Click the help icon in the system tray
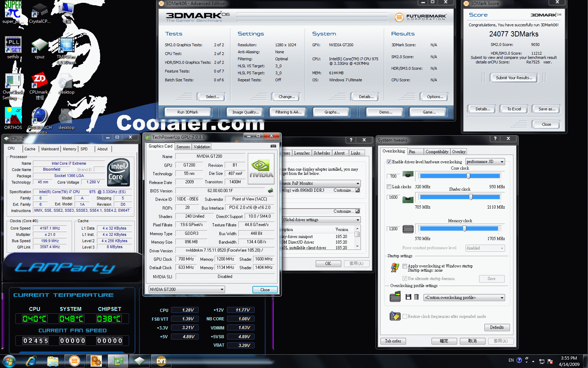588x368 pixels. click(x=519, y=360)
